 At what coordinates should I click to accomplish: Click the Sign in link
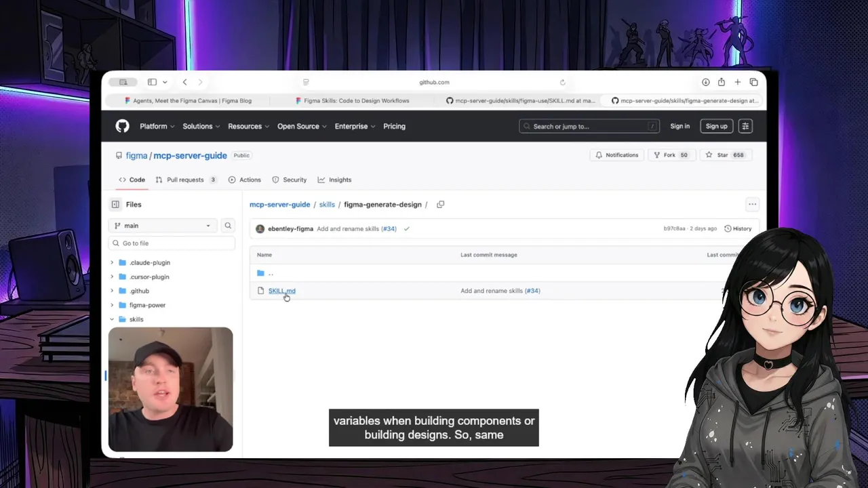click(679, 126)
